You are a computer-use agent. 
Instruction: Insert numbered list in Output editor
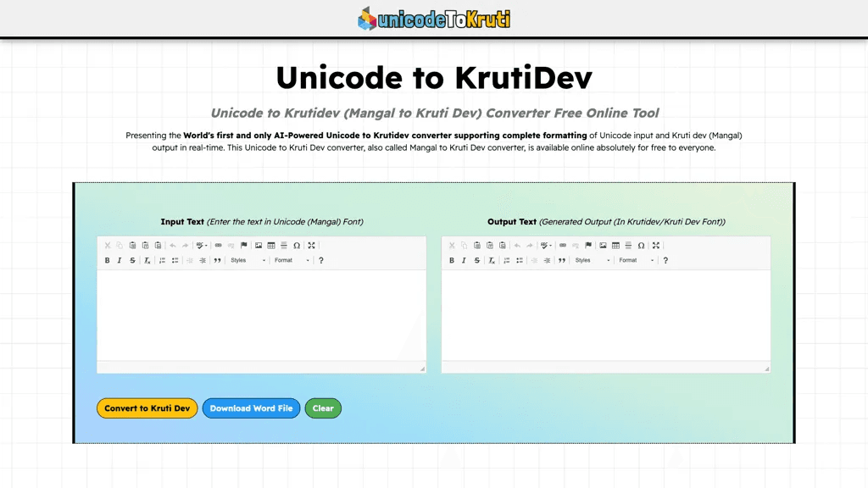[x=507, y=260]
